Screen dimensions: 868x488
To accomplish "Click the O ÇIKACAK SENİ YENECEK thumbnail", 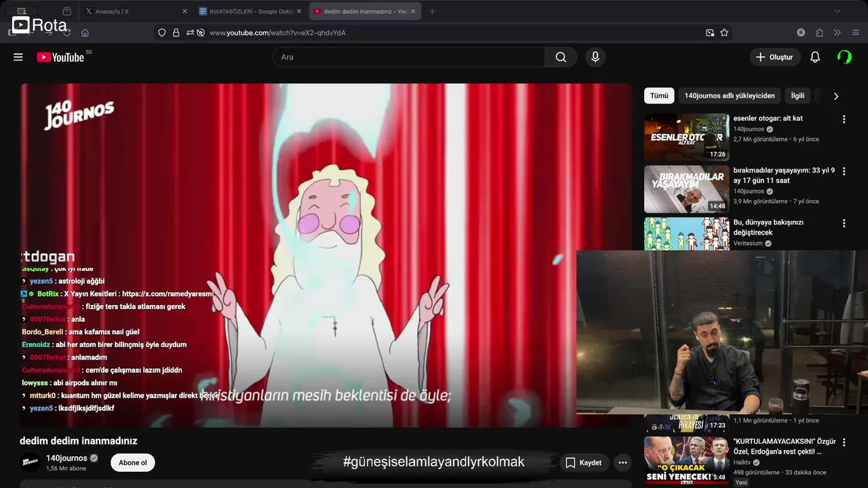I will point(686,460).
